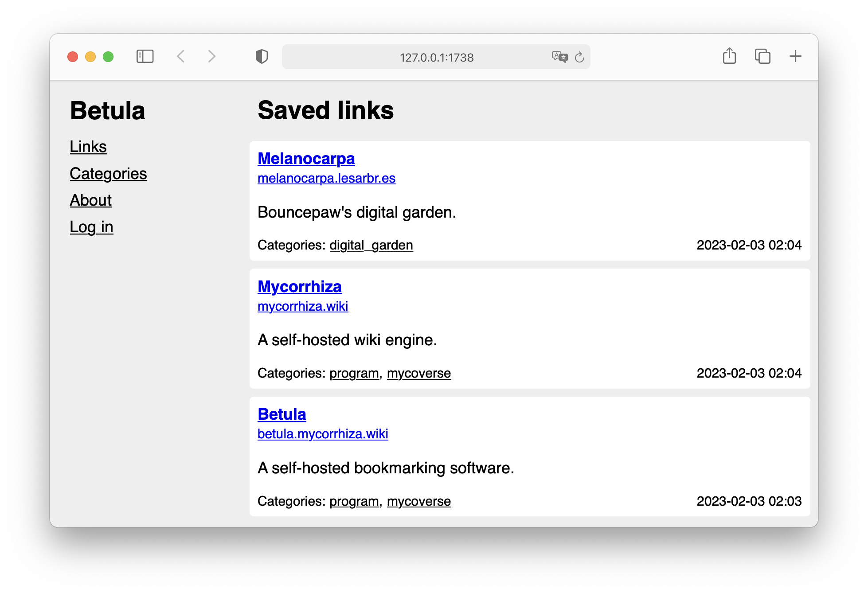
Task: Reload the page with refresh icon
Action: (x=579, y=57)
